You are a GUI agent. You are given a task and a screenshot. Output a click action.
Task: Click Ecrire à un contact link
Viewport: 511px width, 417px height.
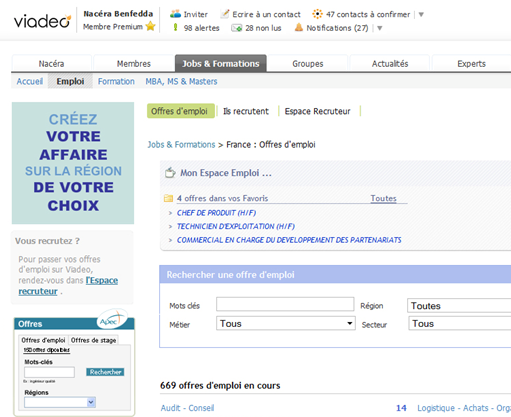pyautogui.click(x=266, y=14)
